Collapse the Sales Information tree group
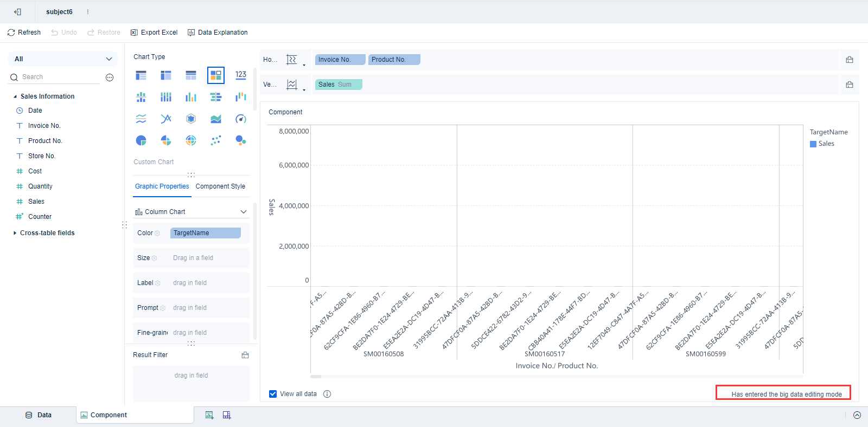The height and width of the screenshot is (427, 868). 15,96
